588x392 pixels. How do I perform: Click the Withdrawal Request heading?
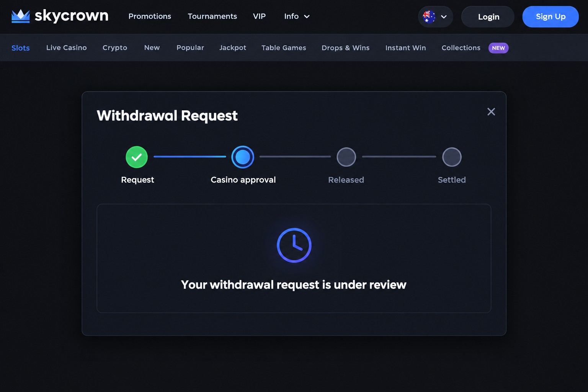click(x=167, y=116)
